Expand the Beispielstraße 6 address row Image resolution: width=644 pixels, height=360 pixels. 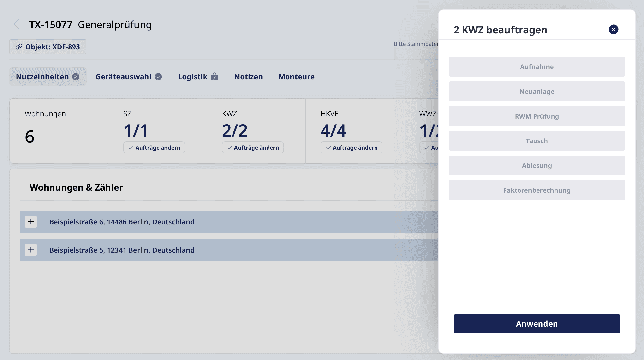click(31, 222)
